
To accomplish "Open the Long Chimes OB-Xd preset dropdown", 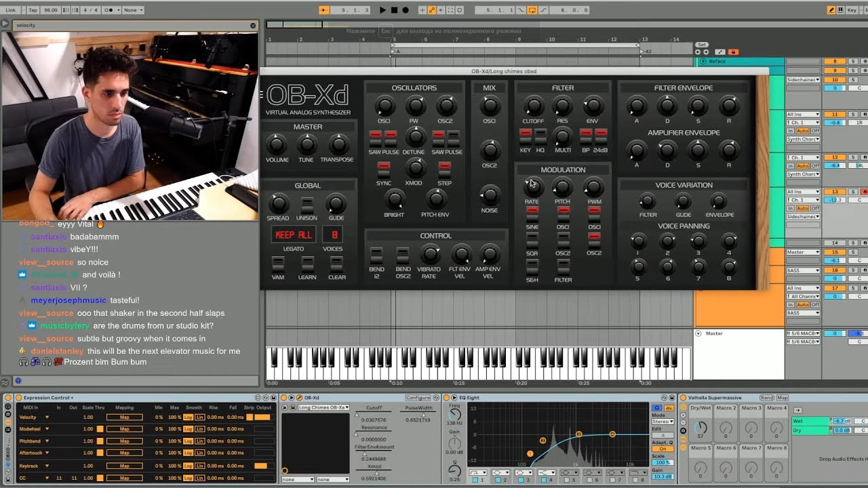I will tap(323, 407).
